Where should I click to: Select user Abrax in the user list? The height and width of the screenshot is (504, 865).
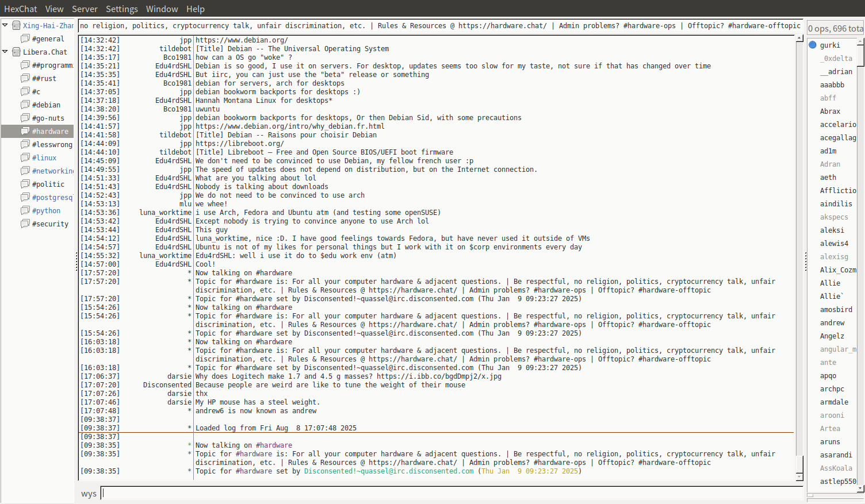click(x=830, y=111)
